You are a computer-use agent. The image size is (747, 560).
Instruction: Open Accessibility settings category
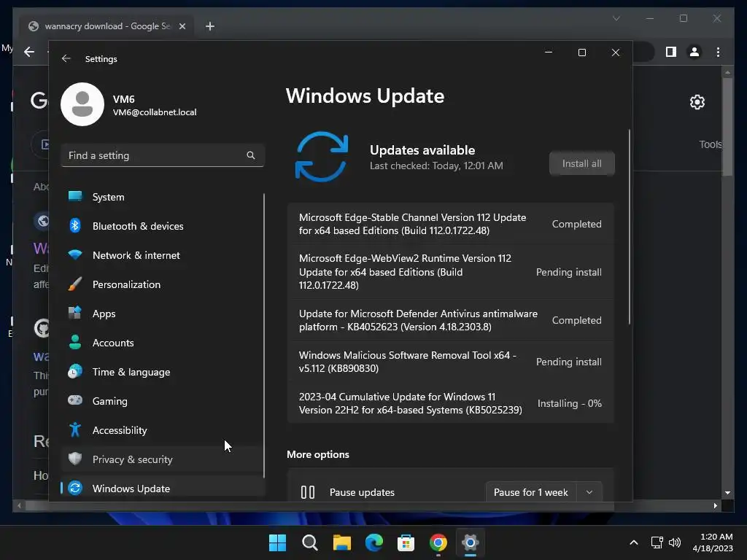click(x=162, y=430)
